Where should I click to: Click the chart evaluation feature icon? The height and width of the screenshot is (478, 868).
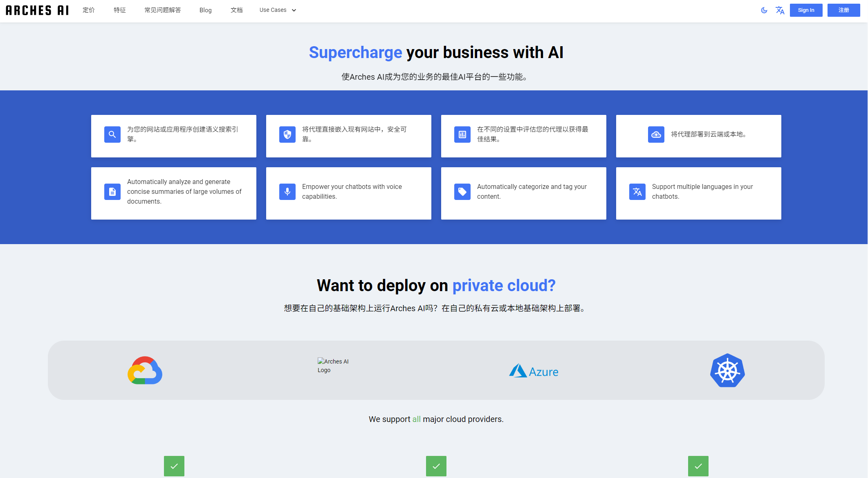462,135
